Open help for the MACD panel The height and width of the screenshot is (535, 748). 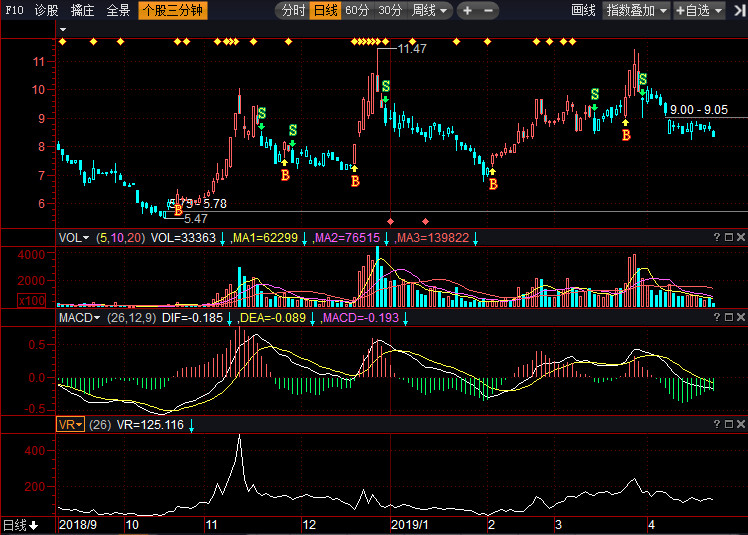717,317
